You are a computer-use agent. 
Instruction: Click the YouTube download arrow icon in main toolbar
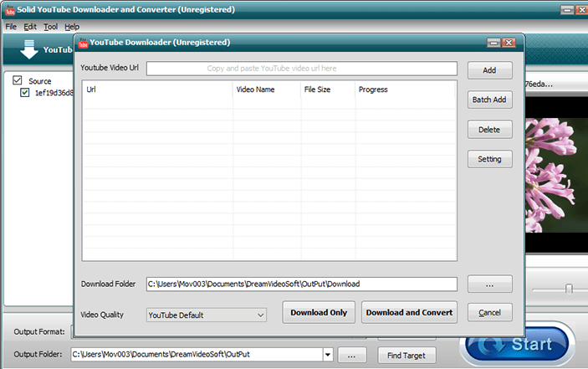[x=29, y=49]
